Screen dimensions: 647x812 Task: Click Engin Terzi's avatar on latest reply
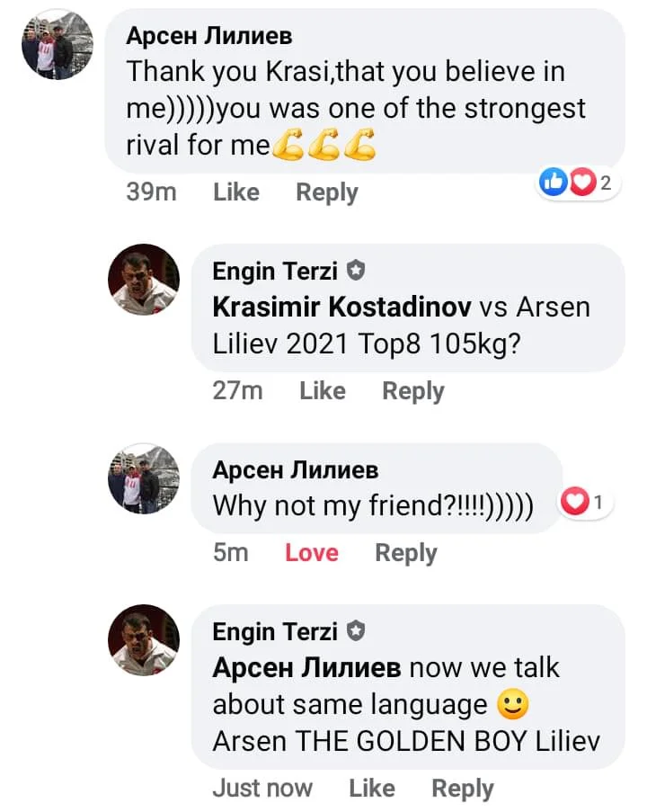pos(144,639)
